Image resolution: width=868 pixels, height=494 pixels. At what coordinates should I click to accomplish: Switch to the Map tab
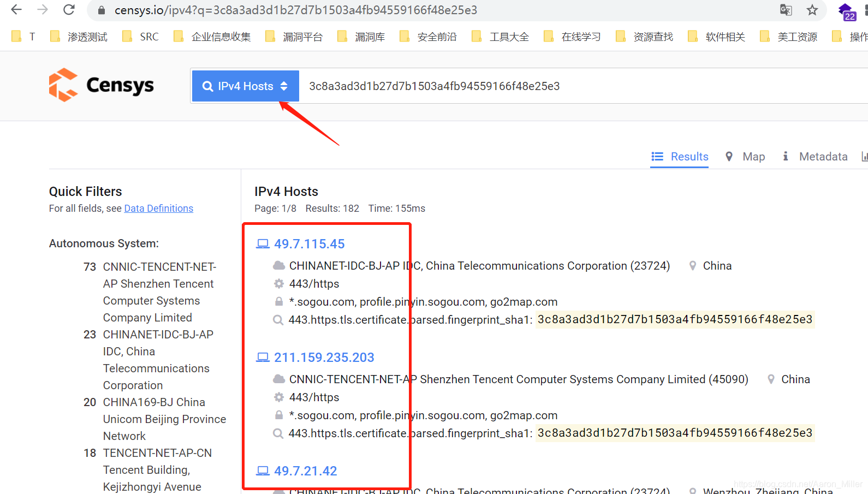click(x=745, y=157)
